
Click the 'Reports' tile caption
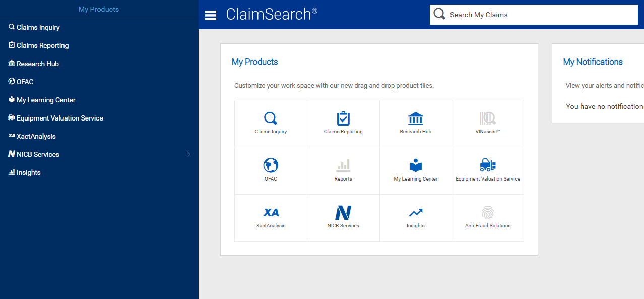click(343, 179)
